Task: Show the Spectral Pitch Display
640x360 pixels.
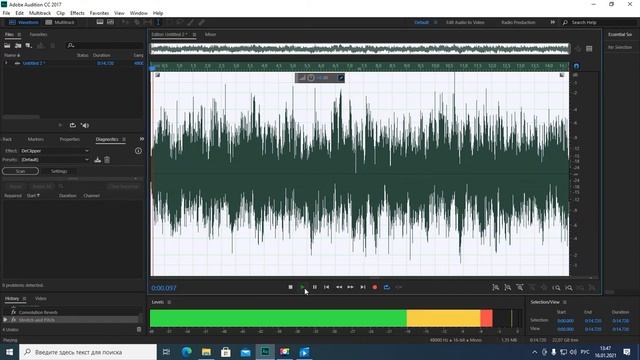Action: (x=111, y=22)
